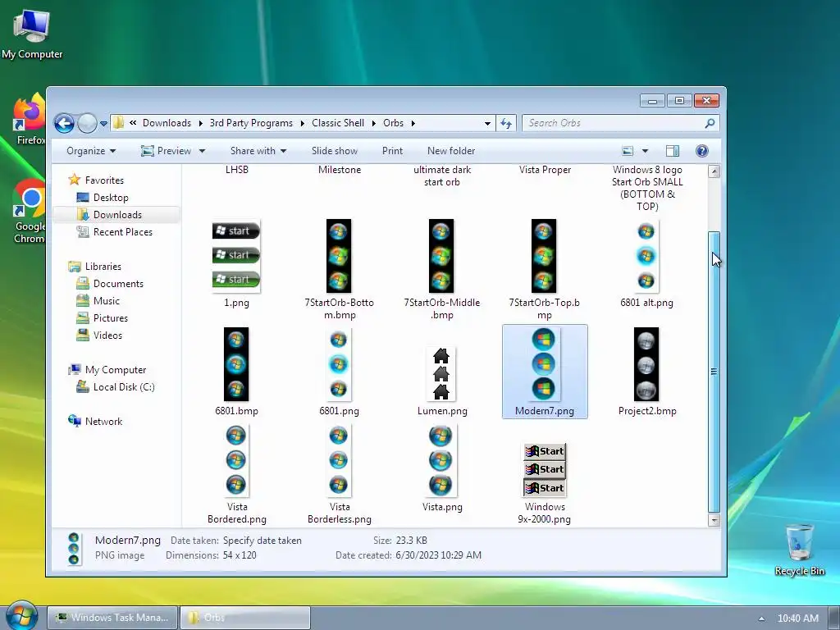Switch to Windows Task Manager taskbar button
The image size is (840, 630).
coord(112,618)
